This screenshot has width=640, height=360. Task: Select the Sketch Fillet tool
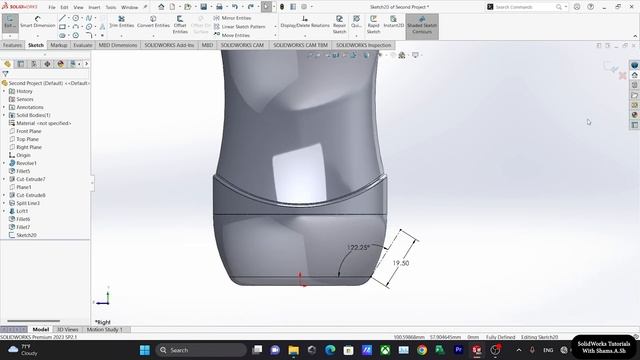[89, 36]
